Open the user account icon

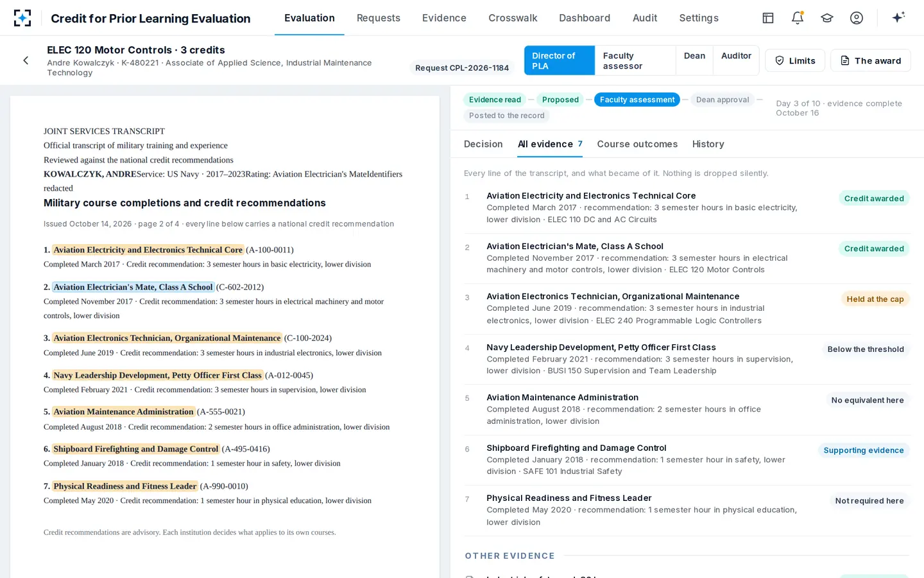pyautogui.click(x=857, y=18)
